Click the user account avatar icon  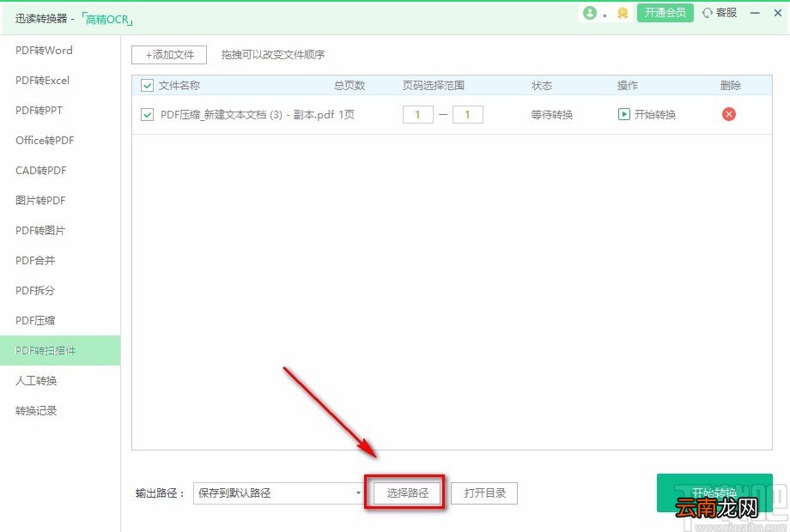[x=590, y=13]
